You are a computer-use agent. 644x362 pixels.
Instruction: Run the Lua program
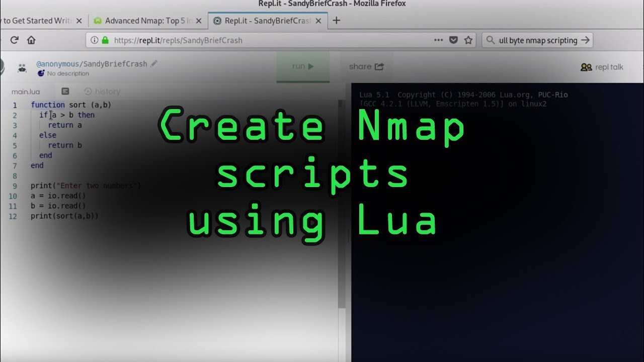pyautogui.click(x=303, y=66)
